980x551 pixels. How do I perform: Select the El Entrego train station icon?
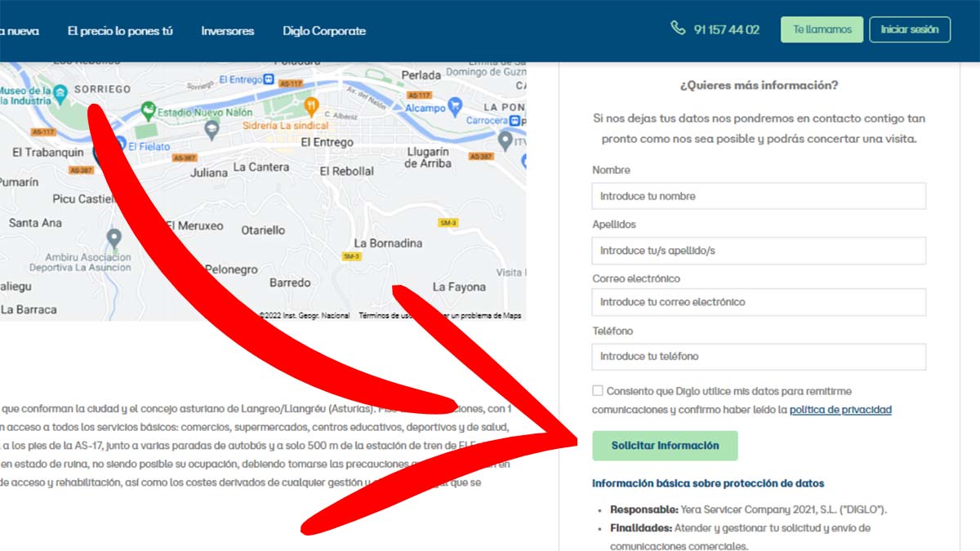coord(269,79)
